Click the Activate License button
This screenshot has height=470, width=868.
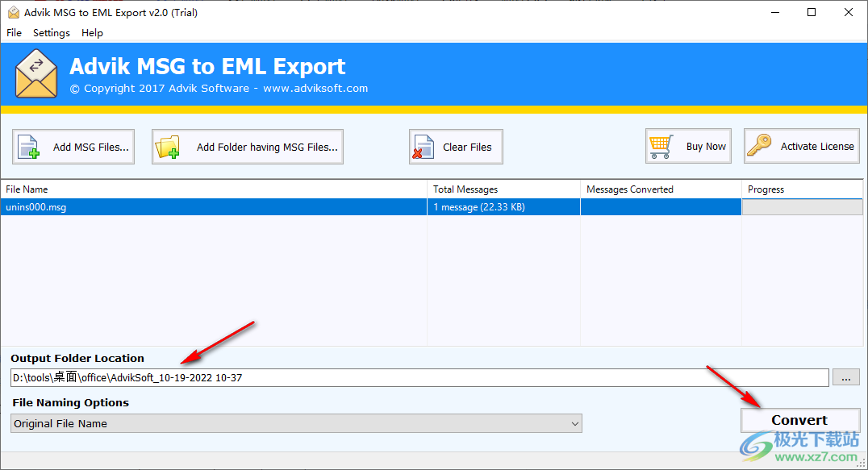[x=802, y=146]
